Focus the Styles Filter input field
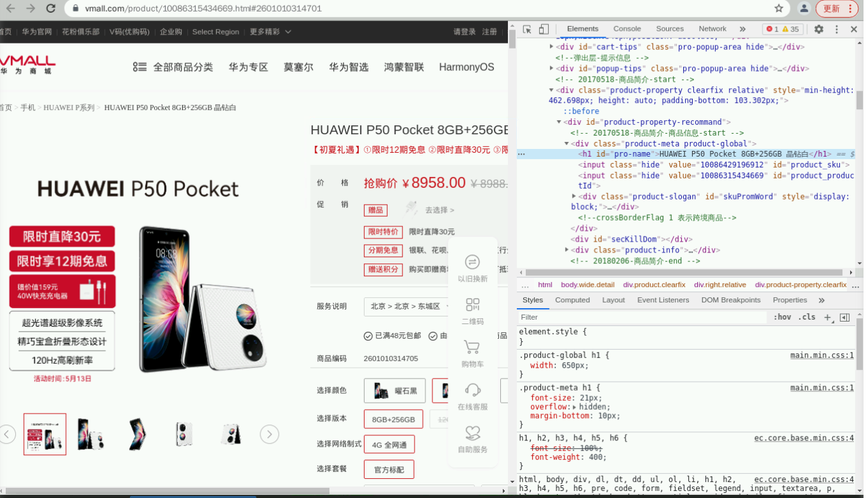 [642, 317]
